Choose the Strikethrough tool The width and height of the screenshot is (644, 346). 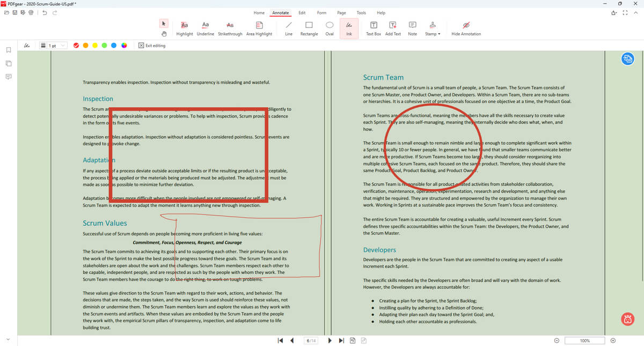tap(230, 28)
